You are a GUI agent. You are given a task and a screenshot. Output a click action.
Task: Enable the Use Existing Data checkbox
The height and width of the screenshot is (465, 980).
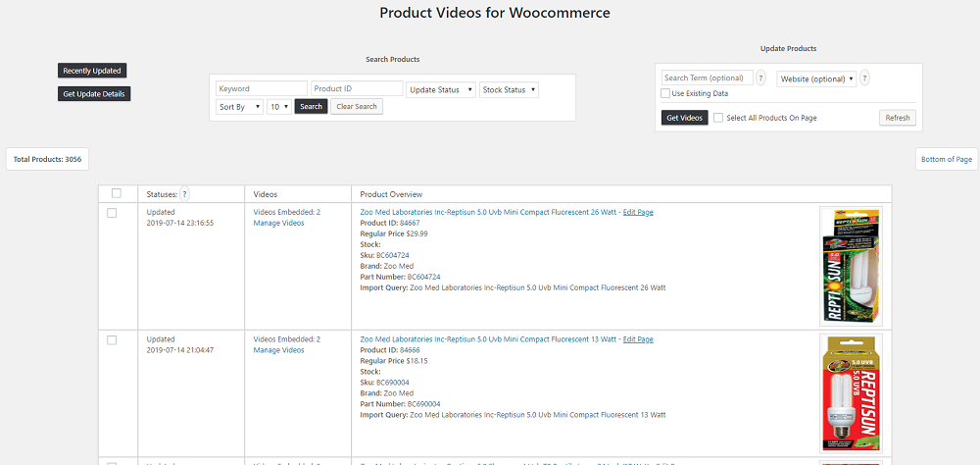(x=665, y=93)
